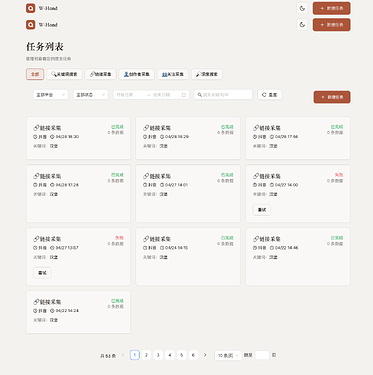The height and width of the screenshot is (375, 373).
Task: Click the next page arrow
Action: pyautogui.click(x=205, y=355)
